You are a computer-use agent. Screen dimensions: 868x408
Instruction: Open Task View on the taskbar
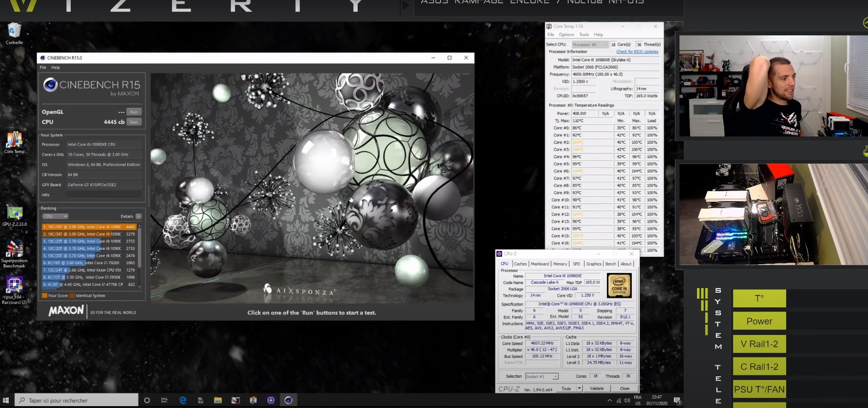click(164, 400)
